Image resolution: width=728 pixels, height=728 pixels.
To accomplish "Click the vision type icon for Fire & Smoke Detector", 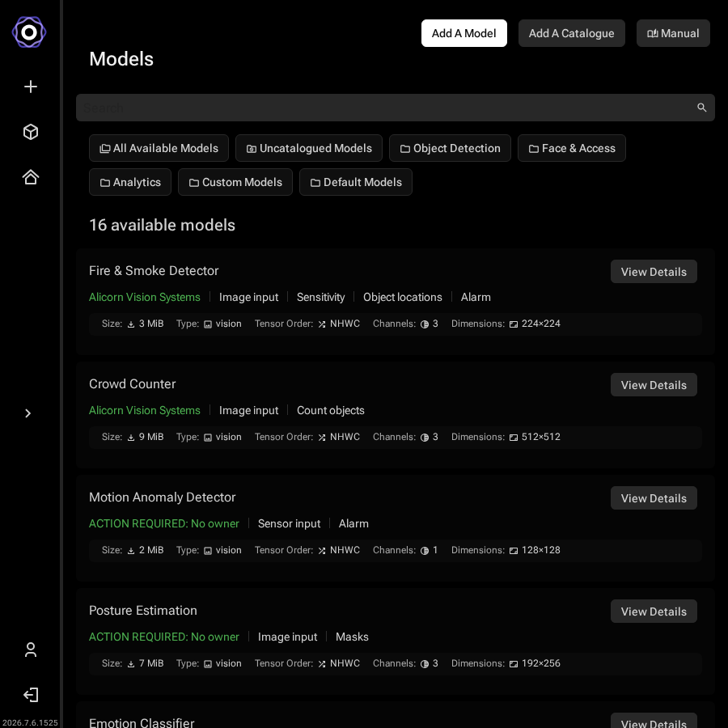I will (208, 324).
